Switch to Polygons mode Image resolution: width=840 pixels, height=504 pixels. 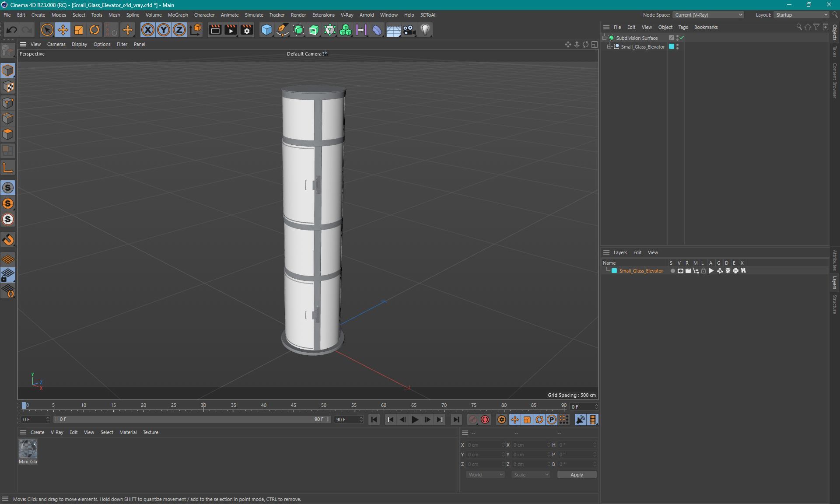pos(8,134)
